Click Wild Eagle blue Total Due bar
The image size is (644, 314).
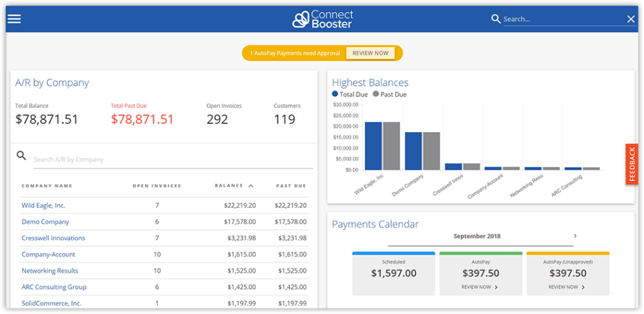pos(374,146)
